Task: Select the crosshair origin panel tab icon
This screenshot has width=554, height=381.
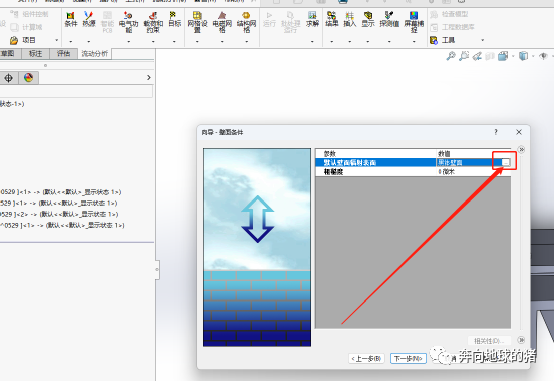Action: (x=8, y=77)
